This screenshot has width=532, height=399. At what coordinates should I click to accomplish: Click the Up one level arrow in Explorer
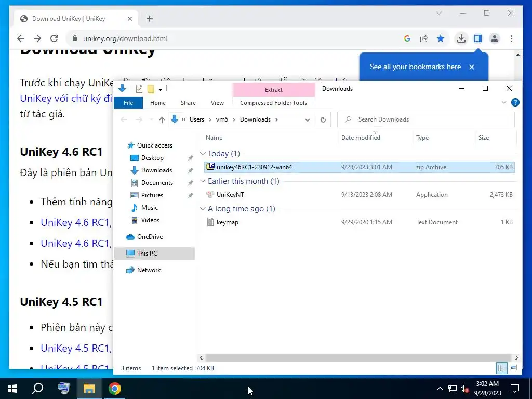(x=162, y=119)
